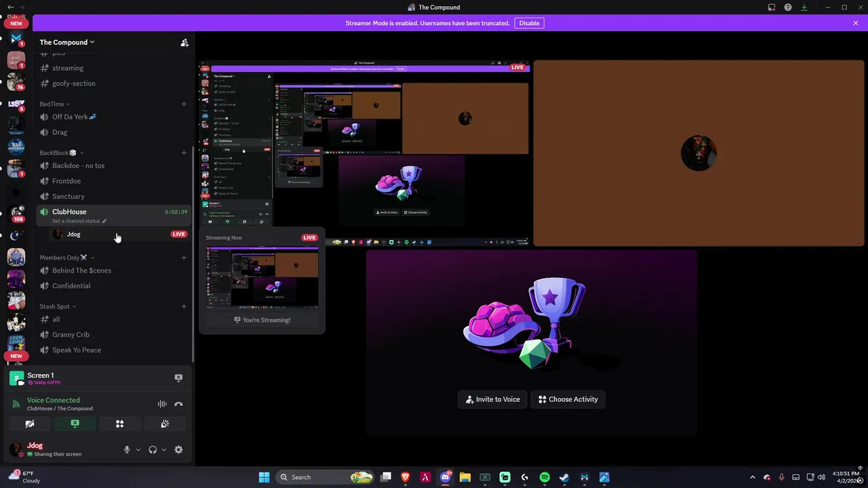Open The Compound server dropdown

point(67,42)
